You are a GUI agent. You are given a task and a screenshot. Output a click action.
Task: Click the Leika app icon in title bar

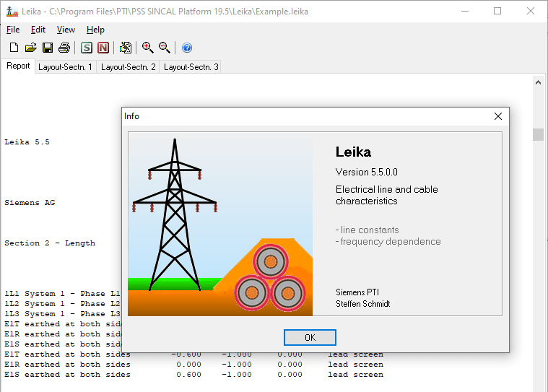point(12,12)
